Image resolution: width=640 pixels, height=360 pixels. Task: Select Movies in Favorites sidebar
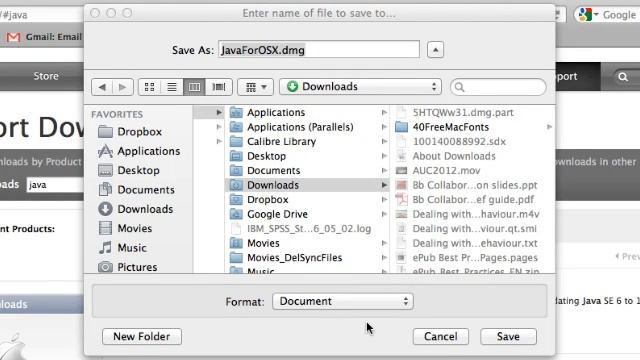click(126, 228)
